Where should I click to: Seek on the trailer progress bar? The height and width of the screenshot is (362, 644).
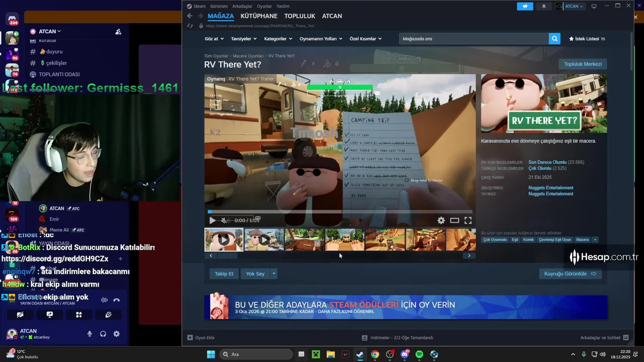tap(340, 212)
